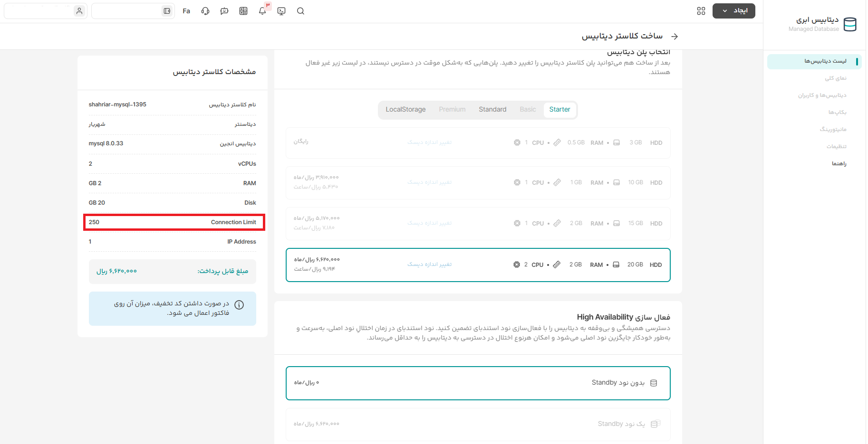This screenshot has width=868, height=444.
Task: Click the راهنما help link in sidebar
Action: (x=839, y=164)
